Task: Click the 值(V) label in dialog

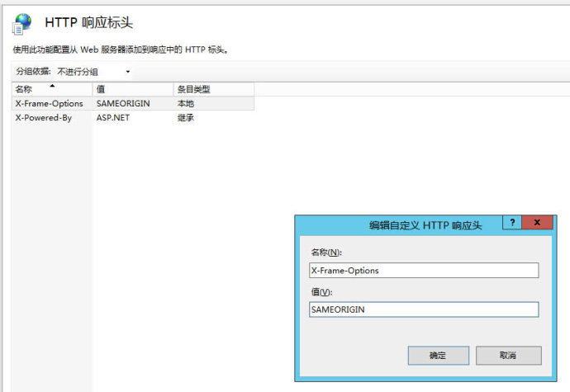Action: (321, 292)
